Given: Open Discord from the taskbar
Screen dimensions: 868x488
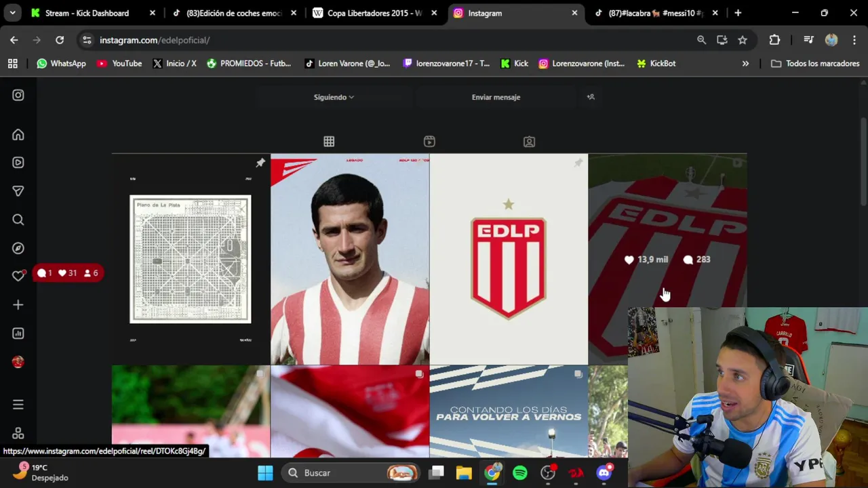Looking at the screenshot, I should 604,473.
